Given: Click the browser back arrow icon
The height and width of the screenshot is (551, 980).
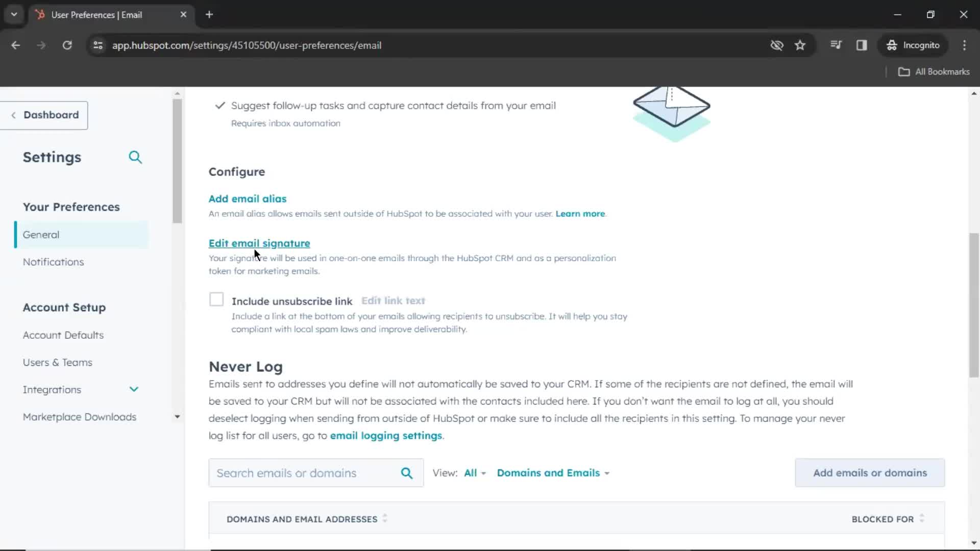Looking at the screenshot, I should pos(16,45).
